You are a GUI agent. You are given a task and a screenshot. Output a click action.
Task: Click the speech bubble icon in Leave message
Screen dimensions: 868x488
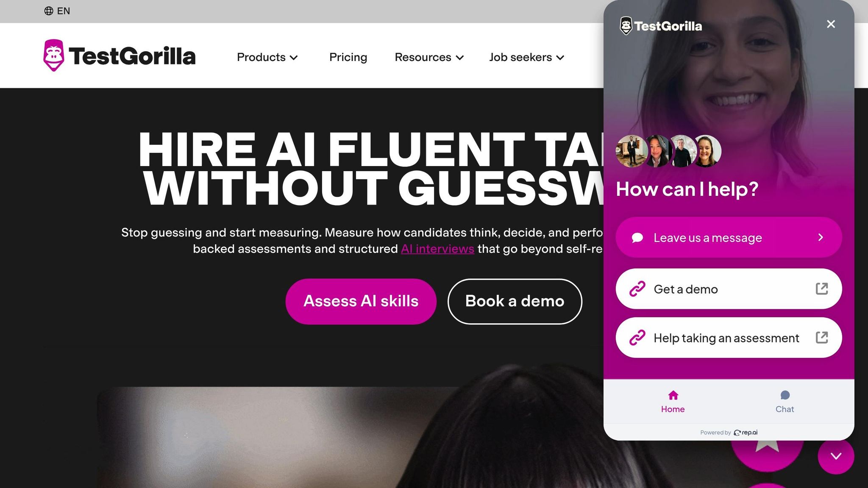coord(637,238)
